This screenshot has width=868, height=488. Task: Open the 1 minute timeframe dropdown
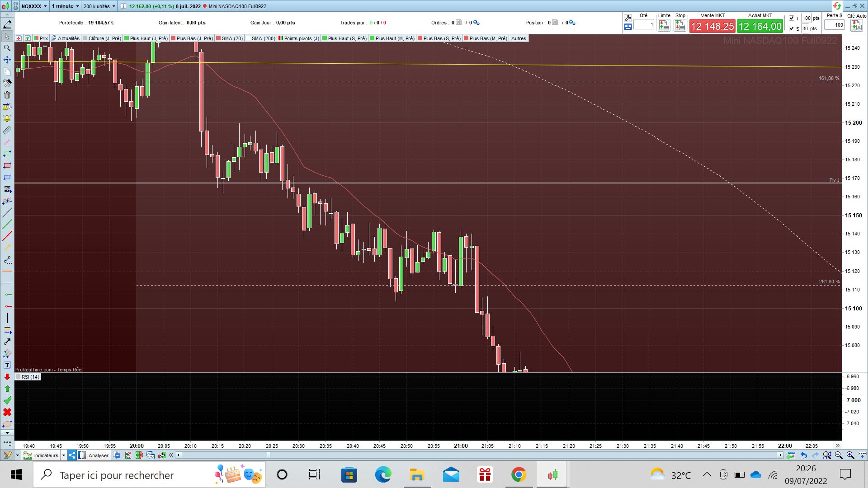(65, 6)
